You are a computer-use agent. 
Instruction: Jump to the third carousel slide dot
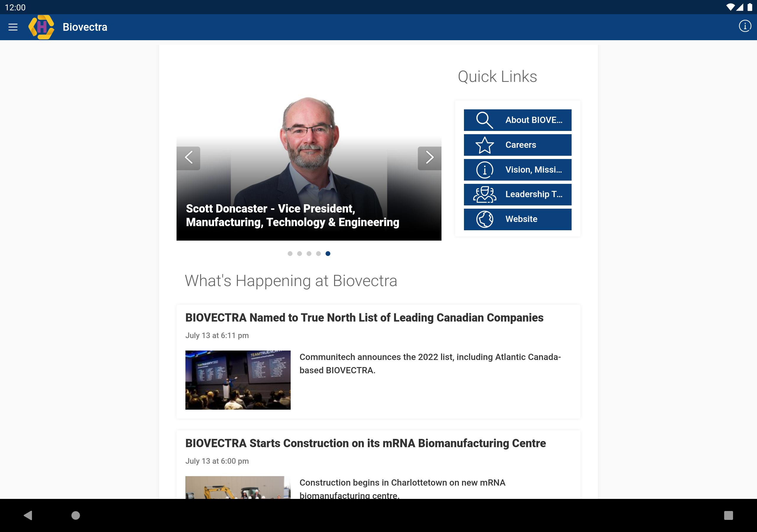point(309,254)
